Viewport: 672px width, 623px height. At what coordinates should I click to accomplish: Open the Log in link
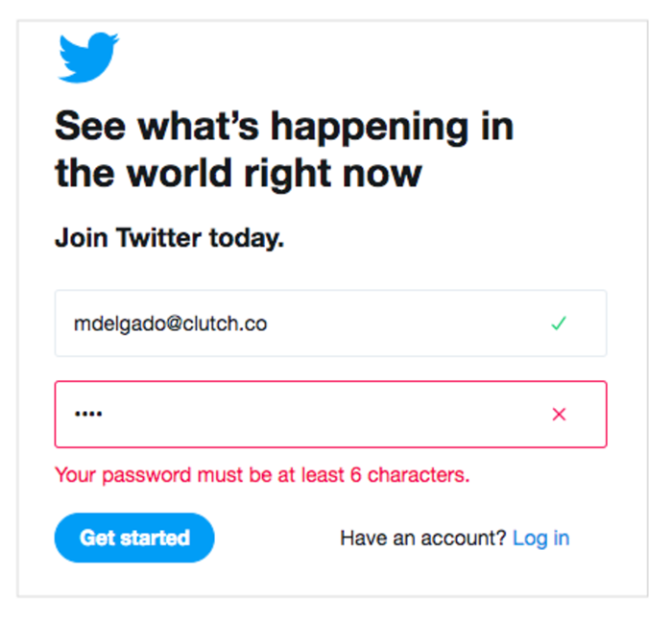click(x=540, y=538)
